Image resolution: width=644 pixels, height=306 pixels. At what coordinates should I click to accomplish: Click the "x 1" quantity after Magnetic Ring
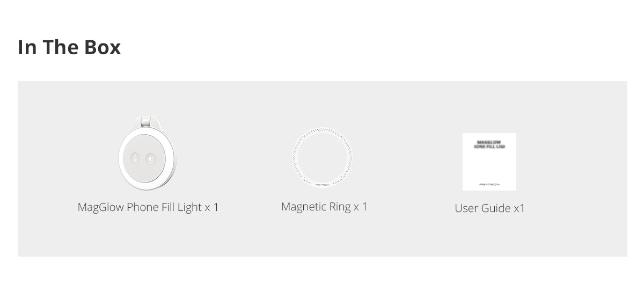click(x=361, y=207)
